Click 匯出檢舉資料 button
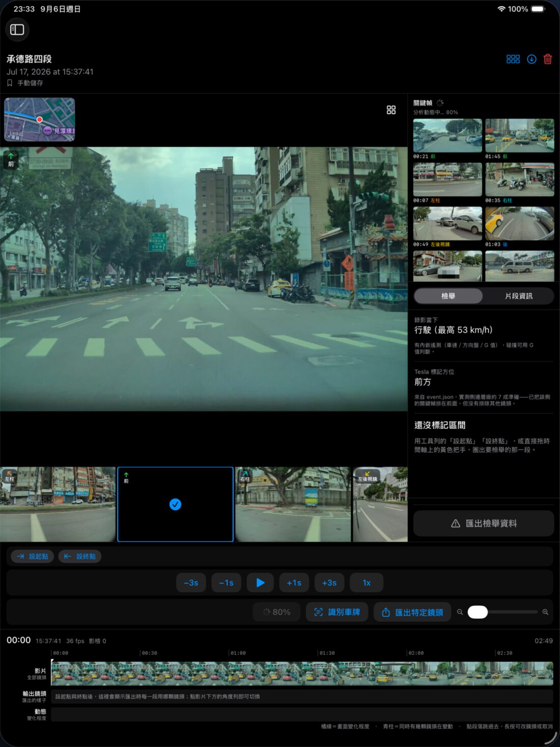Screen dimensions: 560x747 coord(484,523)
